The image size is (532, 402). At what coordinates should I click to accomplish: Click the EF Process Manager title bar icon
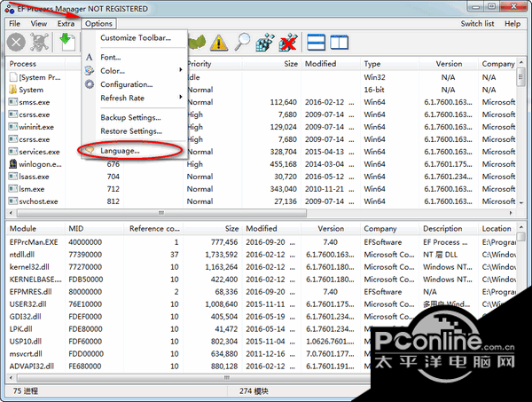pos(10,8)
